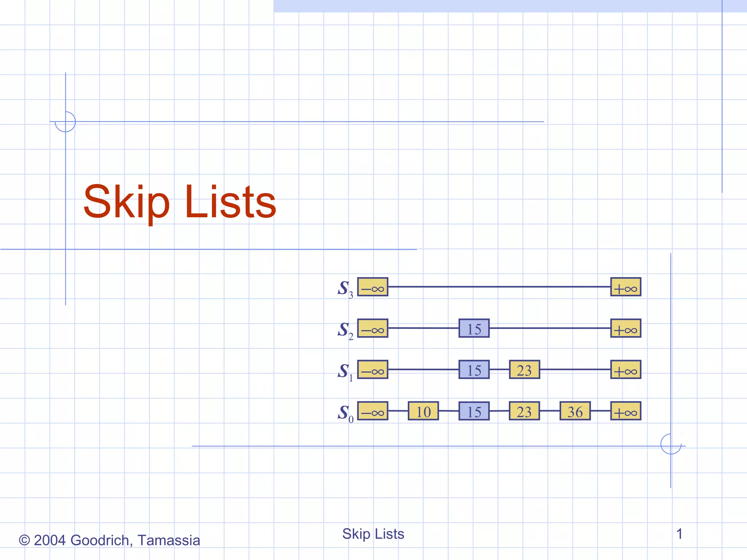Click the S2 list label
The width and height of the screenshot is (747, 560).
345,330
